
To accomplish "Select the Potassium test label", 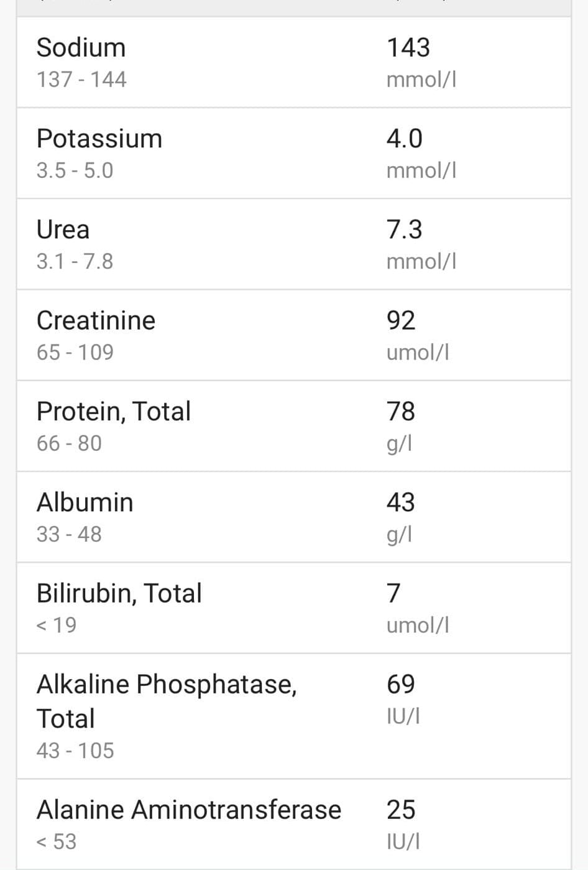I will pyautogui.click(x=99, y=138).
